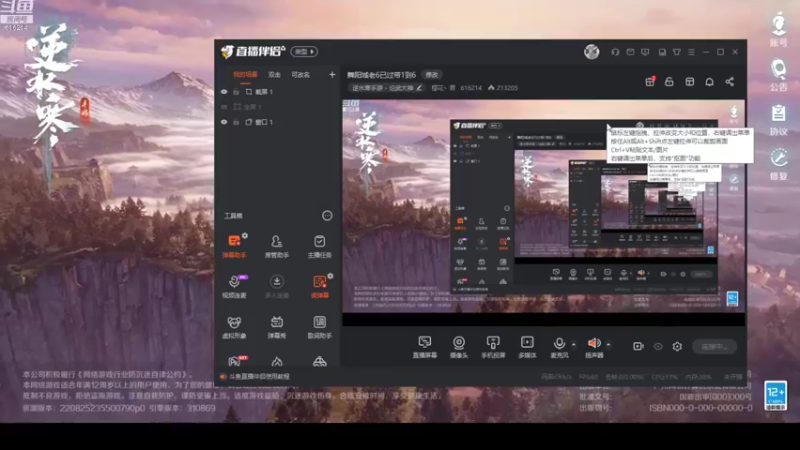Mute the 麦克风 microphone
Image resolution: width=800 pixels, height=450 pixels.
(x=559, y=347)
